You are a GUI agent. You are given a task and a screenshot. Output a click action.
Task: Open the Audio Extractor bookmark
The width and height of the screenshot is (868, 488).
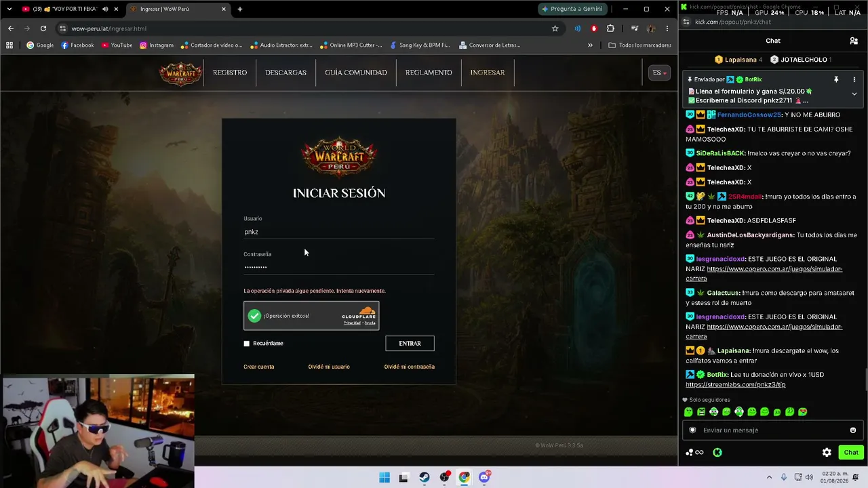pyautogui.click(x=281, y=45)
